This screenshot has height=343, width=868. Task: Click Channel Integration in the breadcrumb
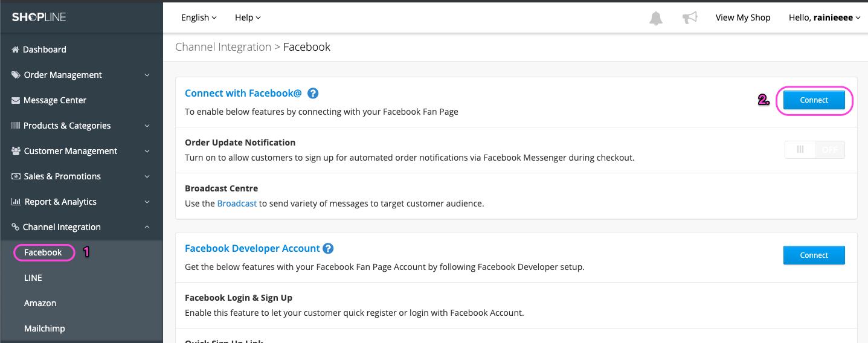tap(223, 47)
